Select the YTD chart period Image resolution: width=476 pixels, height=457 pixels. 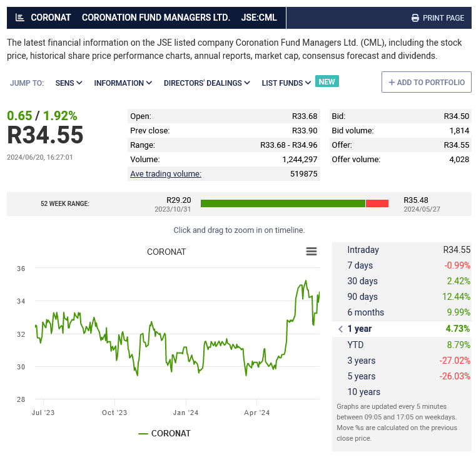tap(402, 345)
